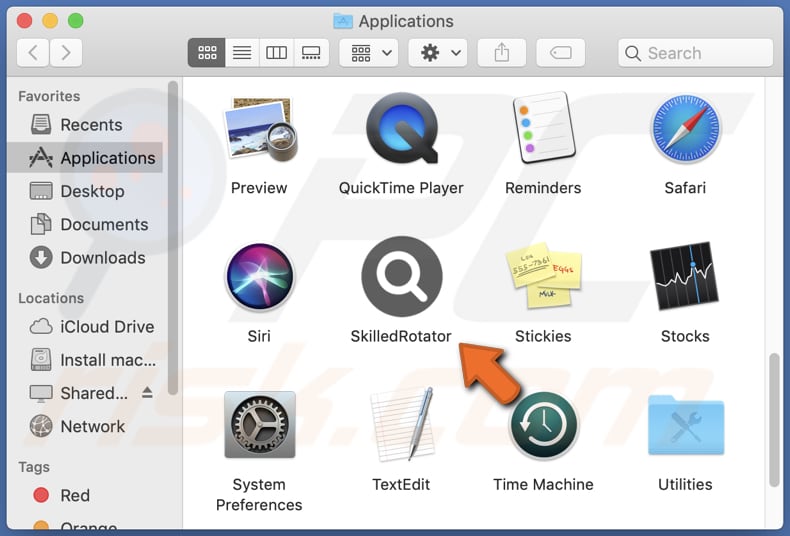Close the Finder window
The width and height of the screenshot is (790, 536).
(x=24, y=21)
